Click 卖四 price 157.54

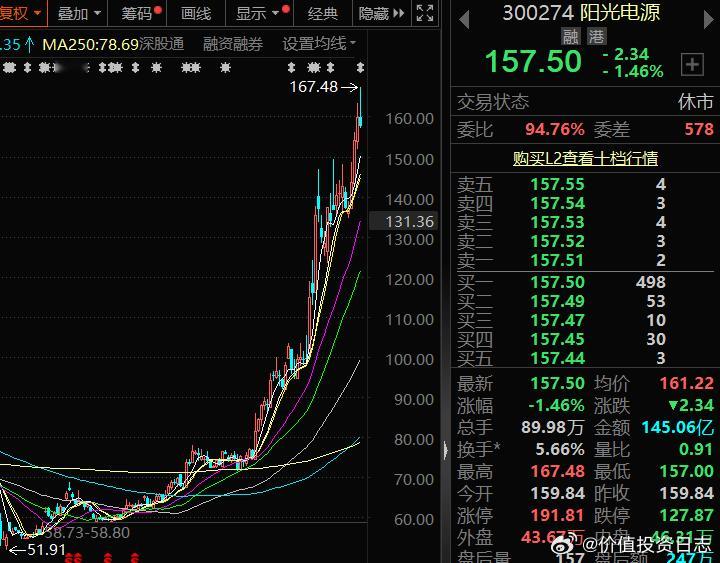click(x=557, y=203)
